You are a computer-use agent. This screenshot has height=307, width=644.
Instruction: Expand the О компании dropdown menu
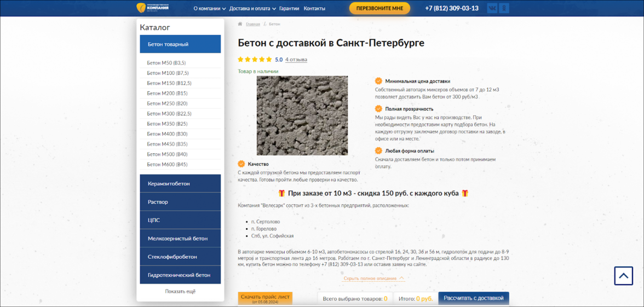click(x=209, y=9)
